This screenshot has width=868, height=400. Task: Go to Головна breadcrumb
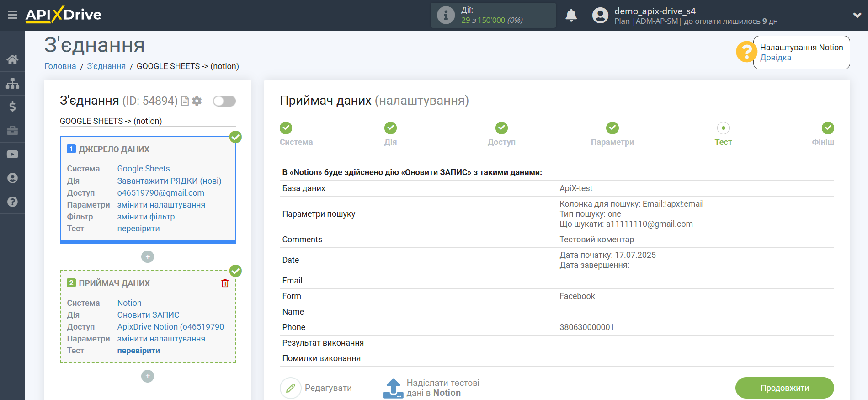tap(60, 66)
